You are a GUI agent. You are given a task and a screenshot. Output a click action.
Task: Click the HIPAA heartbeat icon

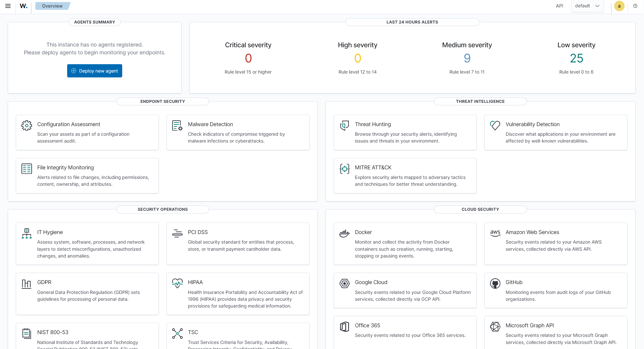coord(177,283)
